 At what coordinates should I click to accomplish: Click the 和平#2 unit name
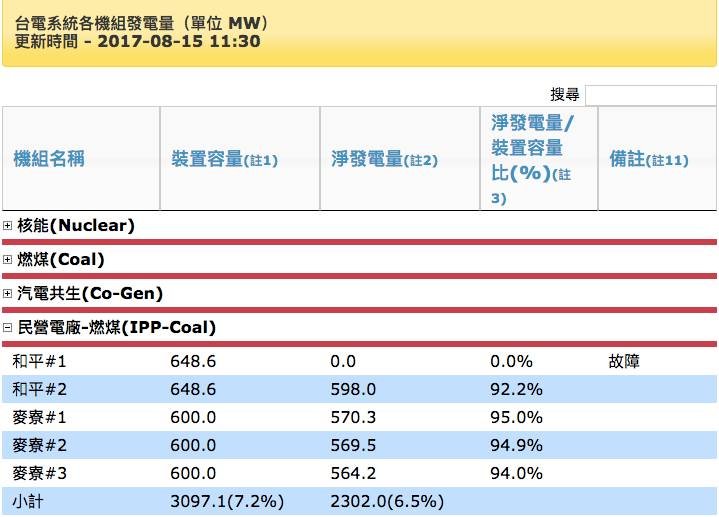point(39,389)
